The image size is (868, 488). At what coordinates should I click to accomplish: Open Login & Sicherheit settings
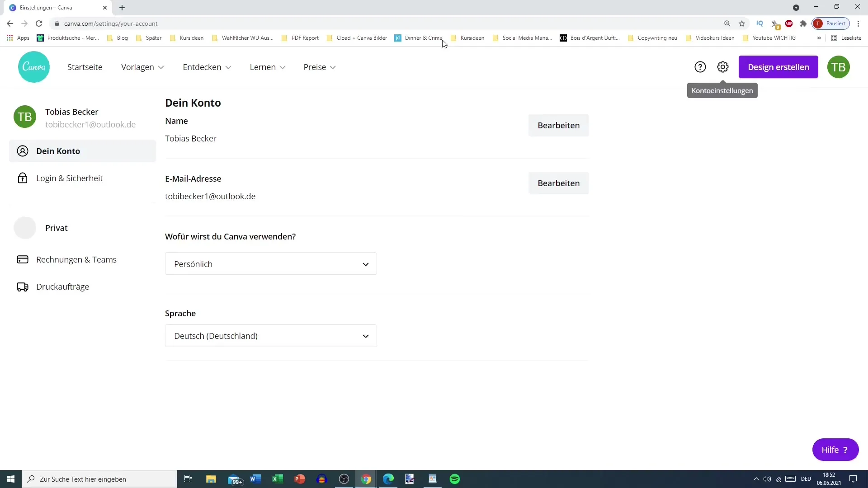click(83, 178)
